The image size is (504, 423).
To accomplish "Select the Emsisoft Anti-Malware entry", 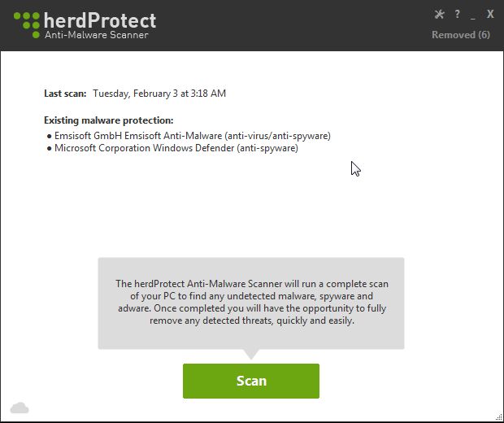I will pos(193,136).
